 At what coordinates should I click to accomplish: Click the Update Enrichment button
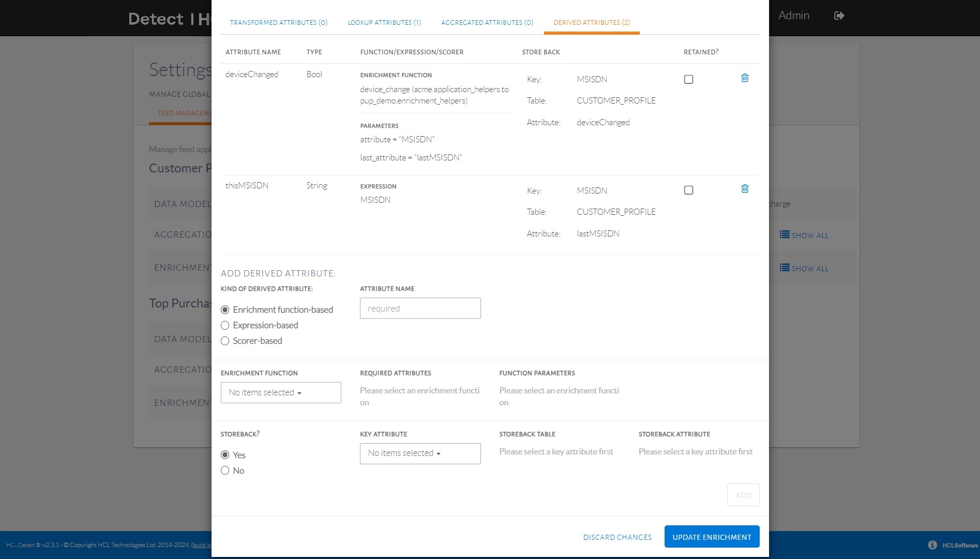coord(712,537)
